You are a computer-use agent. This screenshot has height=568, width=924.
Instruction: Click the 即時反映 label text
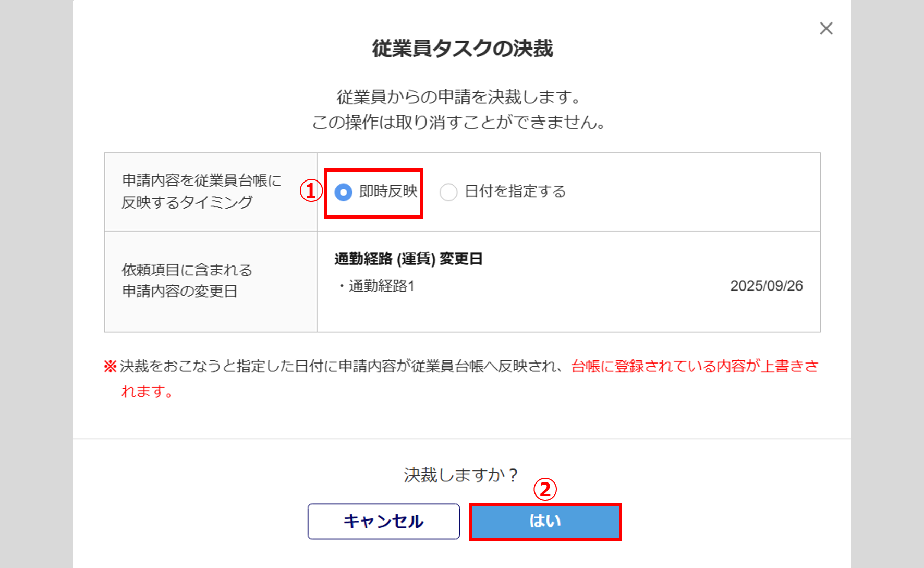click(x=388, y=191)
